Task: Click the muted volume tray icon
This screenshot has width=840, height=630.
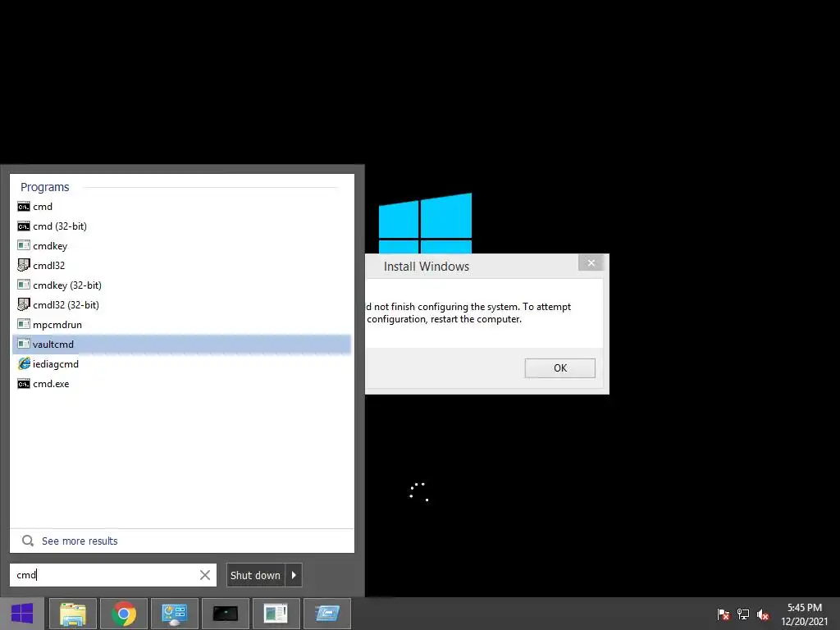Action: [763, 614]
